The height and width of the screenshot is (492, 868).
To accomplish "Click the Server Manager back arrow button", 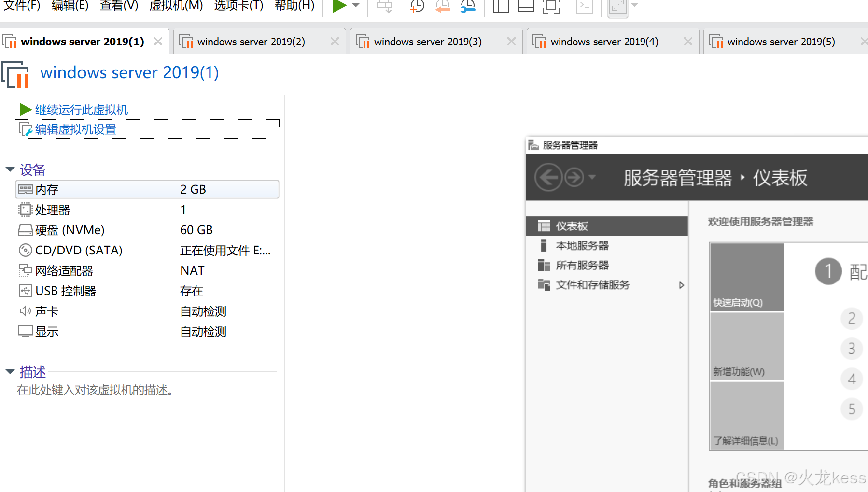I will (548, 177).
